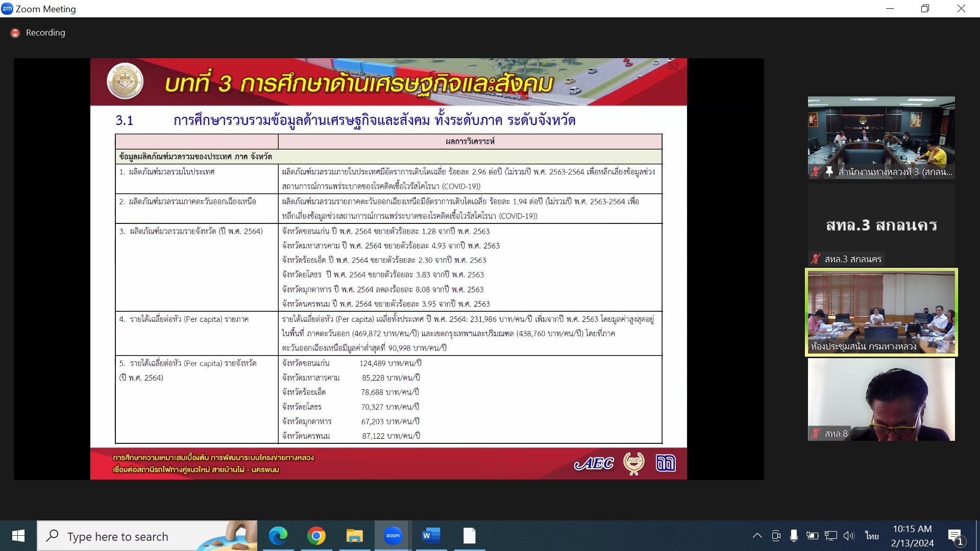
Task: Open Zoom from the taskbar
Action: pyautogui.click(x=393, y=536)
